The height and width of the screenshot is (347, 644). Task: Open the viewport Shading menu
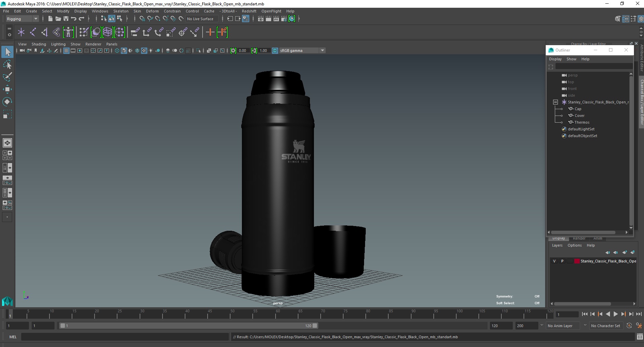[39, 44]
